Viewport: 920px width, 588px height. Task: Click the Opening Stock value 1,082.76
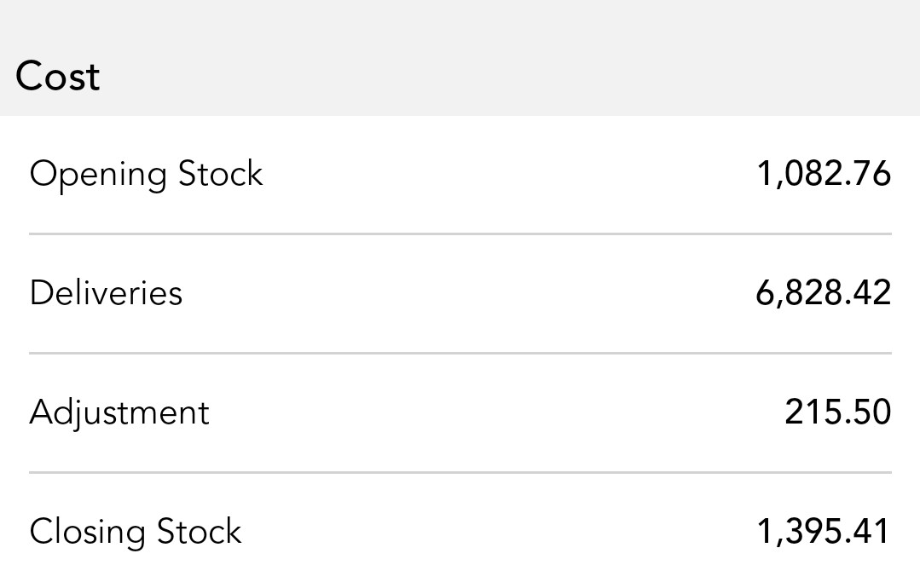[x=823, y=174]
